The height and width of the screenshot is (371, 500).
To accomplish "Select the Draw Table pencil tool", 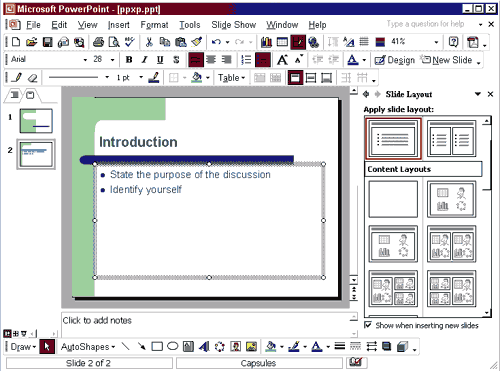I will 17,78.
